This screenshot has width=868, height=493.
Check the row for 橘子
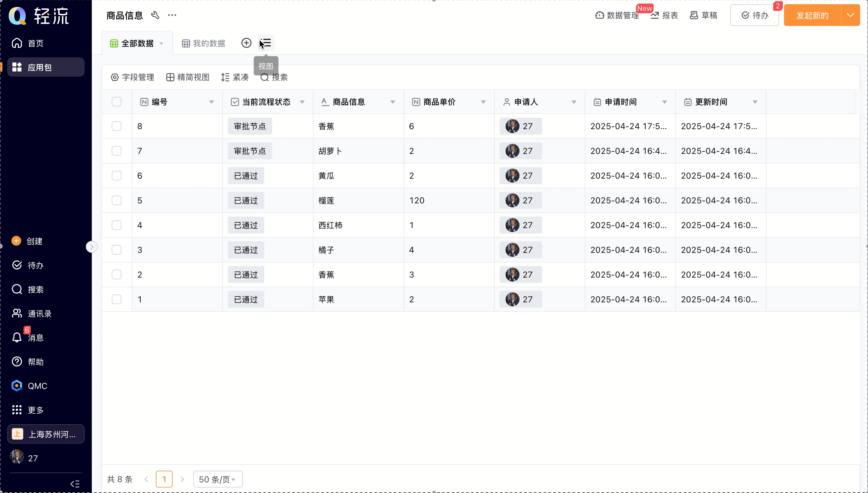[117, 250]
